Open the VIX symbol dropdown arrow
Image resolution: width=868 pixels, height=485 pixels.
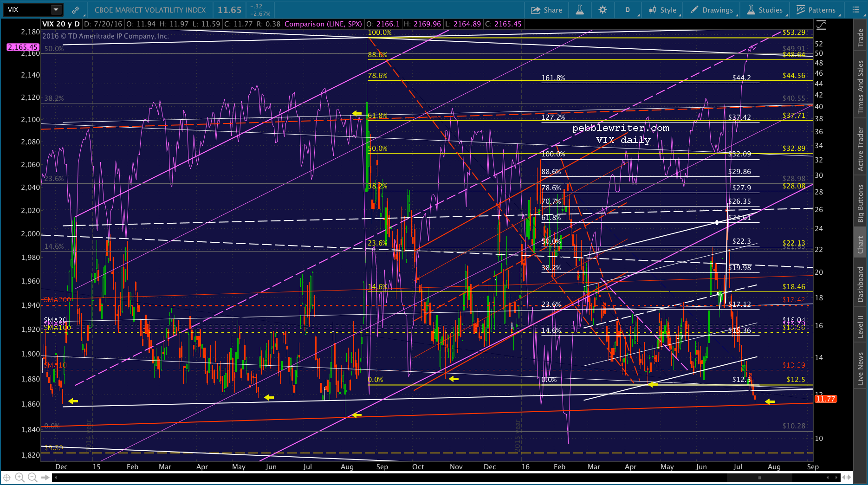(56, 10)
